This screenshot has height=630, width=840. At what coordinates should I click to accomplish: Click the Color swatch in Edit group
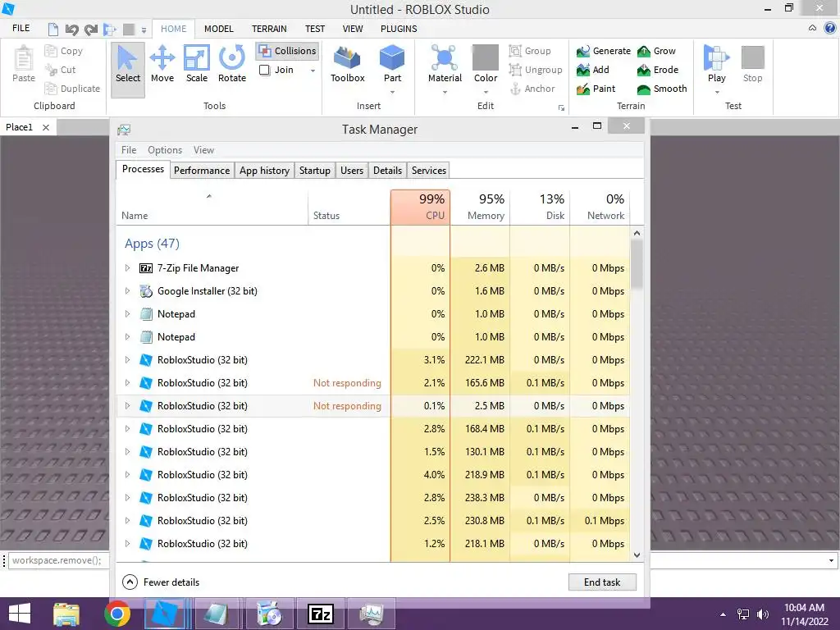486,58
